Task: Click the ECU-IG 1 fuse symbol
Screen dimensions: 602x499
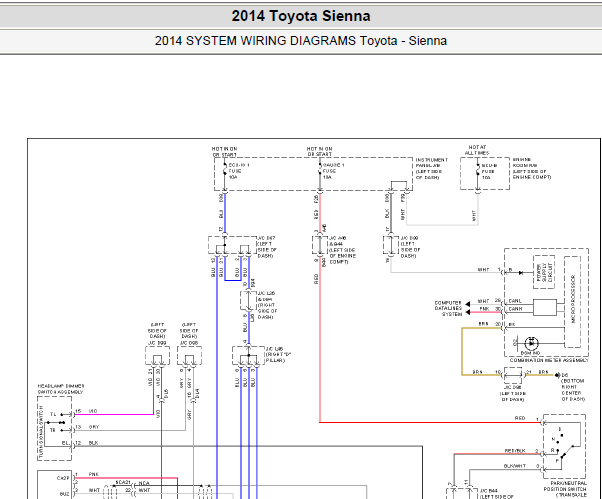Action: coord(225,171)
